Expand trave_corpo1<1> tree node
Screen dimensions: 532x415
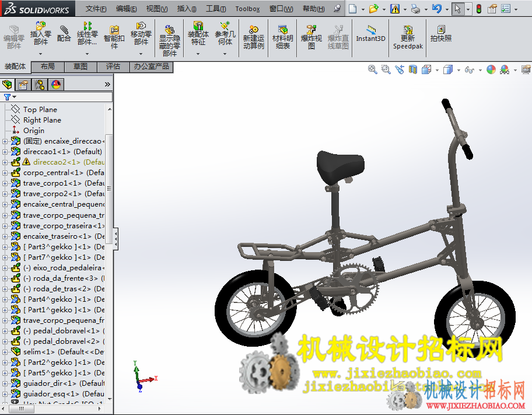5,183
